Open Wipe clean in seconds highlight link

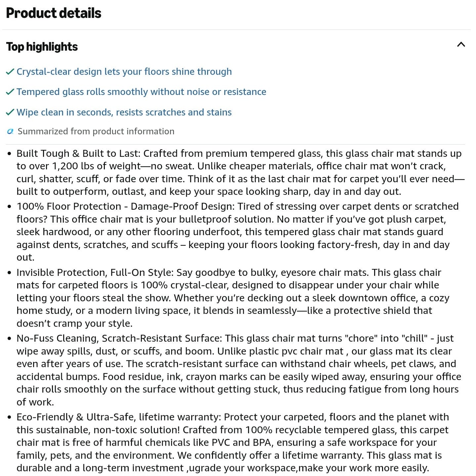124,112
